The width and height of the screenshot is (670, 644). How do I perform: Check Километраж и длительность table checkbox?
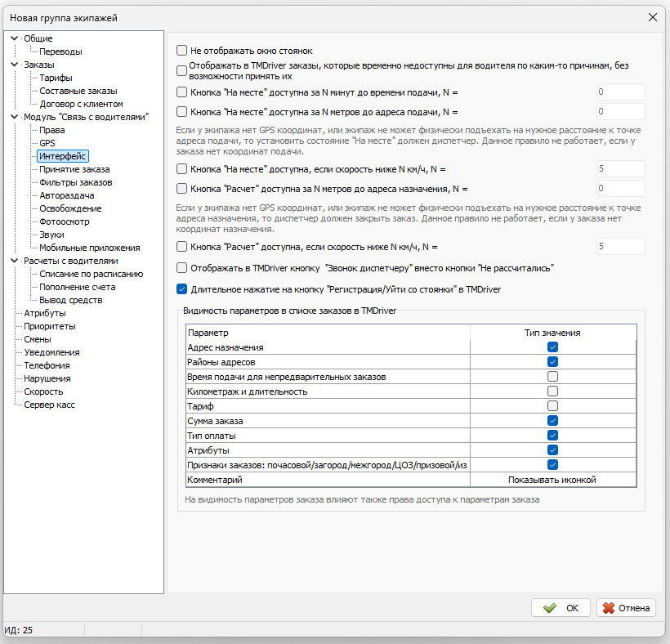tap(552, 391)
